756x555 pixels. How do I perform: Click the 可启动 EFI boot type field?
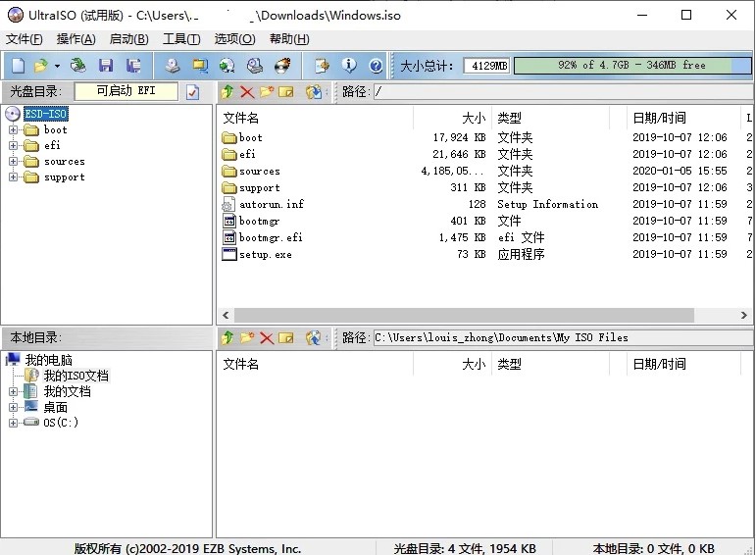pyautogui.click(x=126, y=91)
